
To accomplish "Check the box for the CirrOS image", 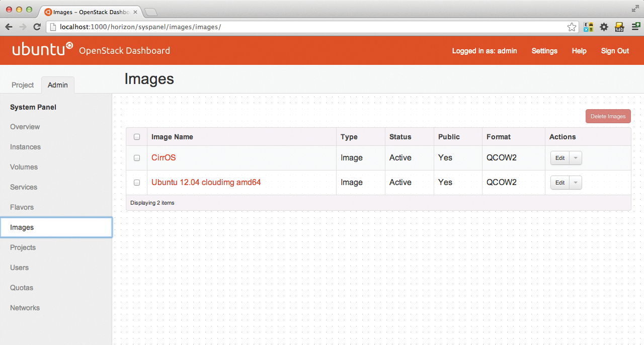I will point(137,158).
